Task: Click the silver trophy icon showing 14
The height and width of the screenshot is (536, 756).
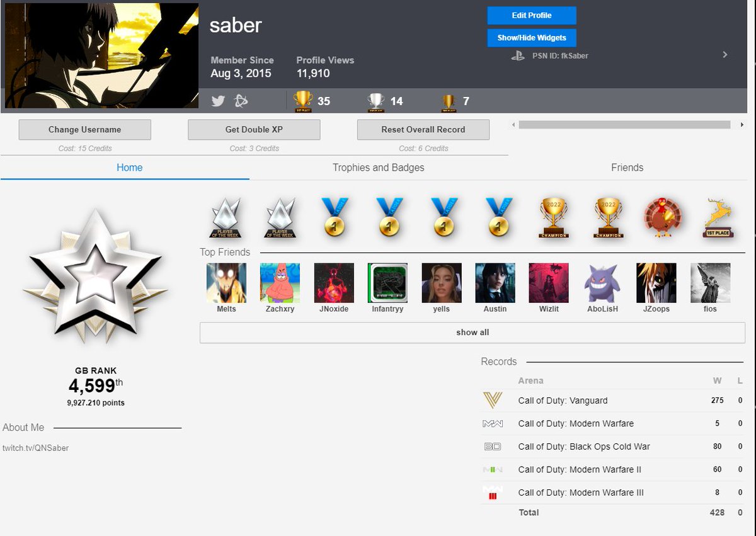Action: 376,101
